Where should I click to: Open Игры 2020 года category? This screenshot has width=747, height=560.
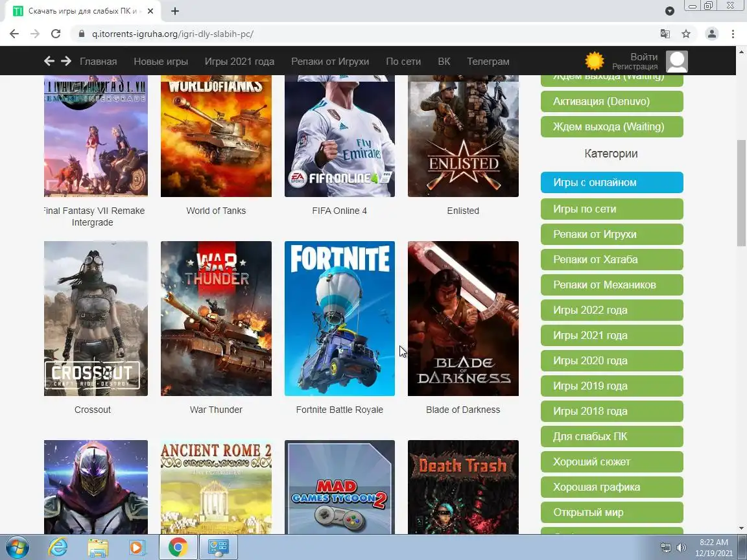pos(611,360)
